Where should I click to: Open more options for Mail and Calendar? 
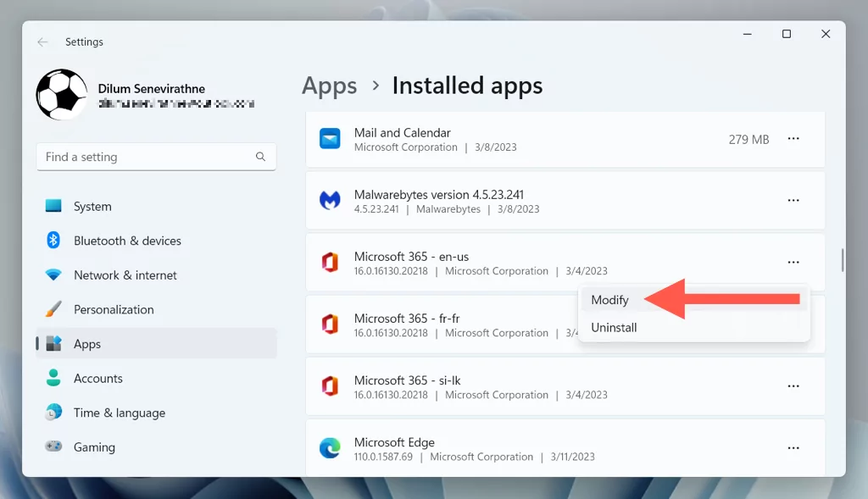(793, 139)
